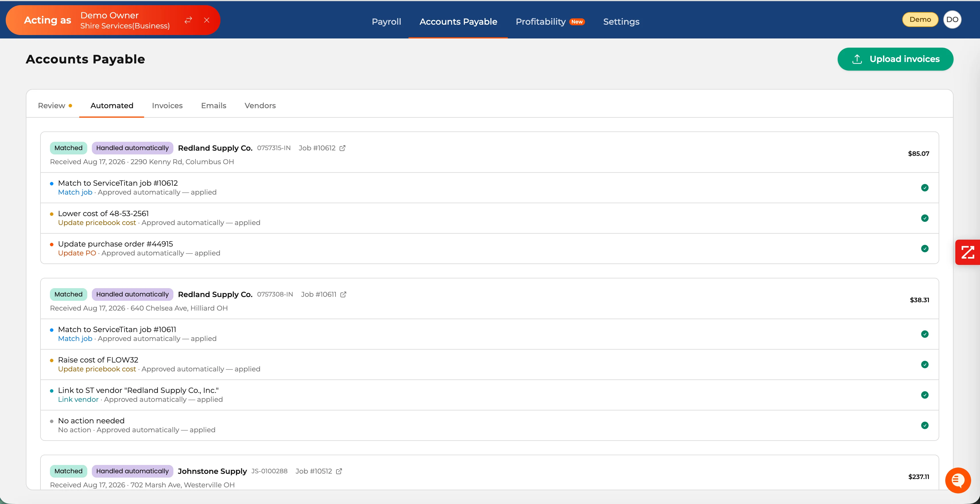
Task: Click Update pricebook cost under 48-53-2561
Action: pos(97,223)
